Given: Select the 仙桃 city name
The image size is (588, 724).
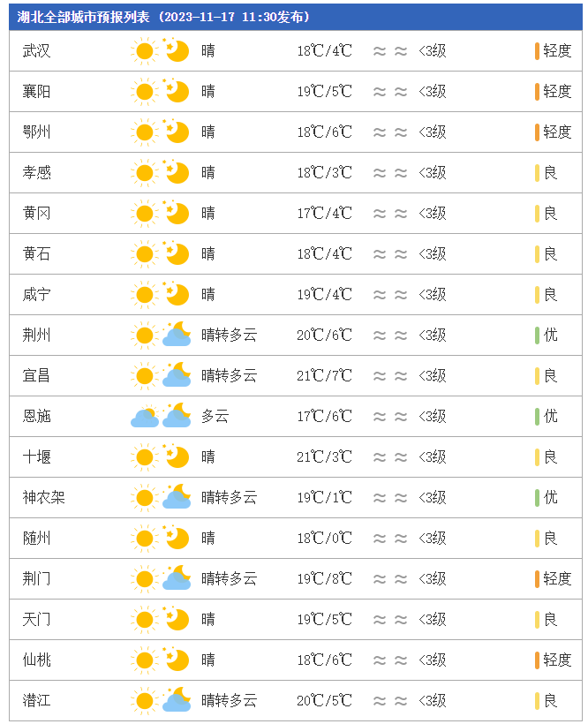Looking at the screenshot, I should coord(36,660).
